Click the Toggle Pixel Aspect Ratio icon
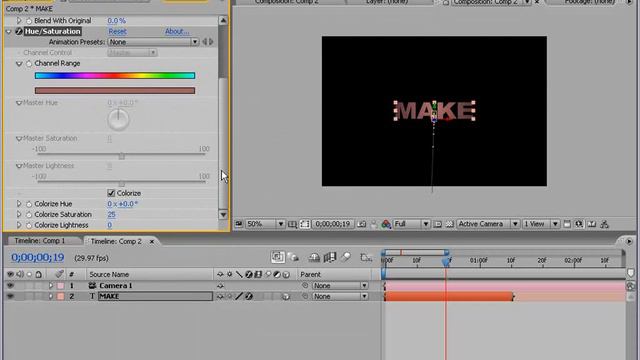 point(567,224)
